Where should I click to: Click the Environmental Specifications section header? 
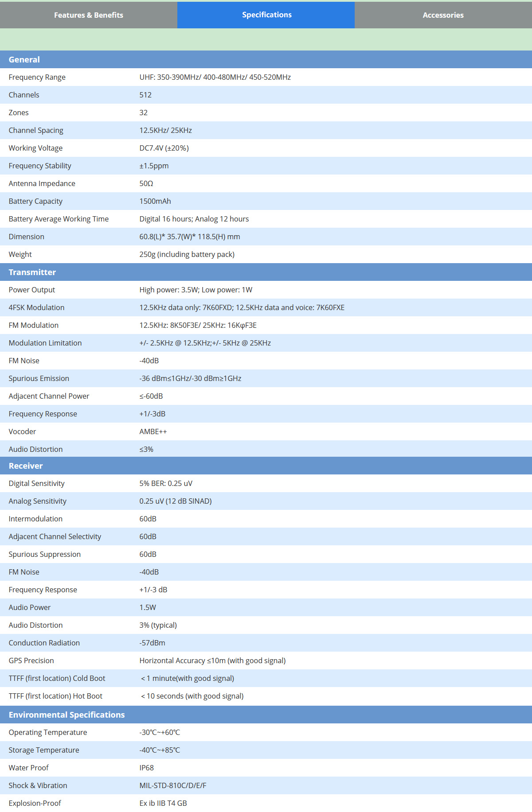click(66, 715)
